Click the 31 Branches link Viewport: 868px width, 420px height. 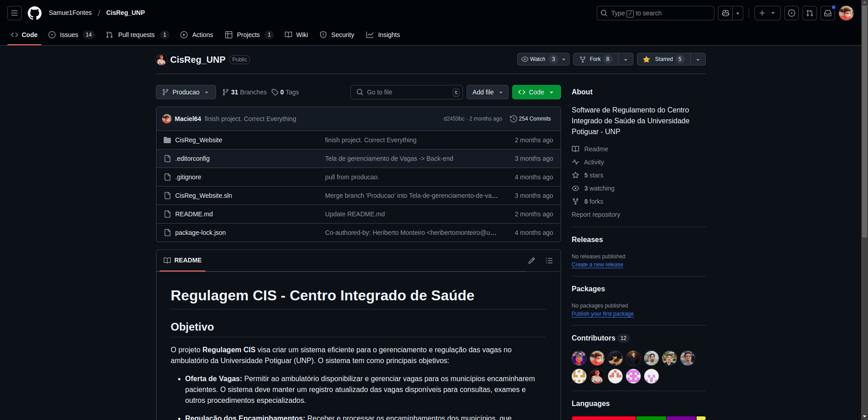click(x=245, y=92)
